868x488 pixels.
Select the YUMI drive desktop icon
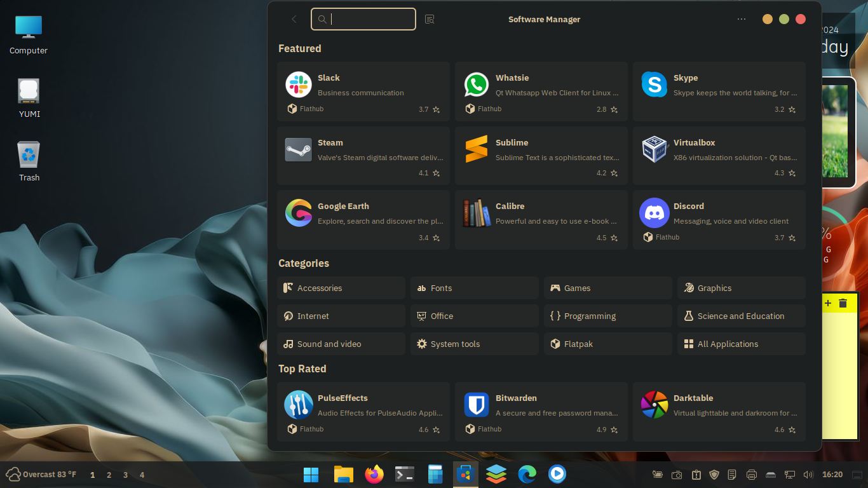(29, 98)
